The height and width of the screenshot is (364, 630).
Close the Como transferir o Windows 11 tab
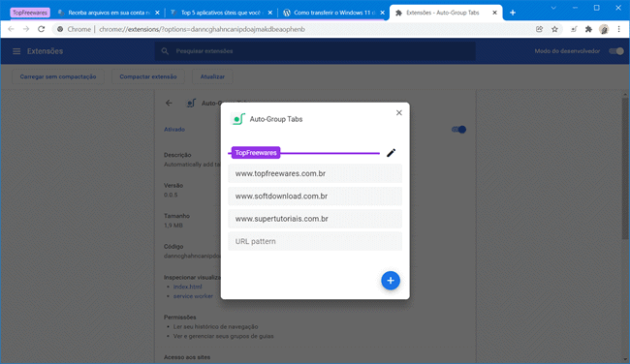pos(383,13)
